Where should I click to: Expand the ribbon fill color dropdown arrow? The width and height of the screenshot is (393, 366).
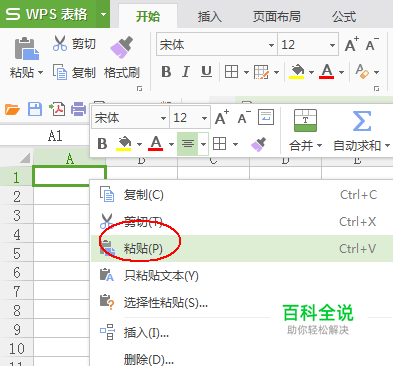click(x=311, y=72)
